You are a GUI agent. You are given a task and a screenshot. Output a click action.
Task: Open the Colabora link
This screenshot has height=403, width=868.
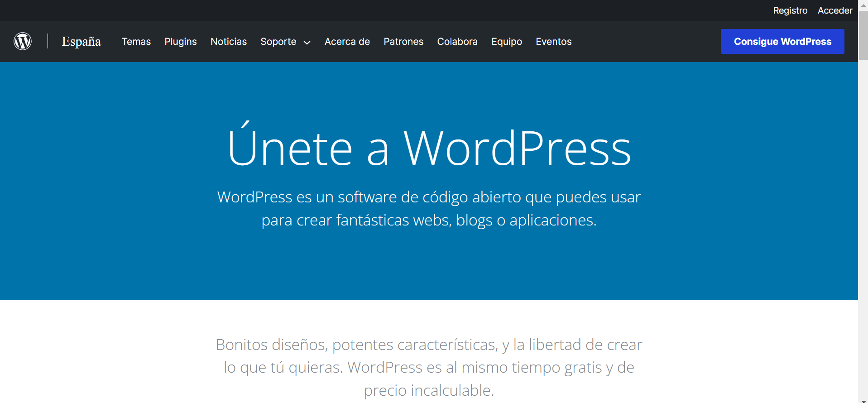coord(457,41)
